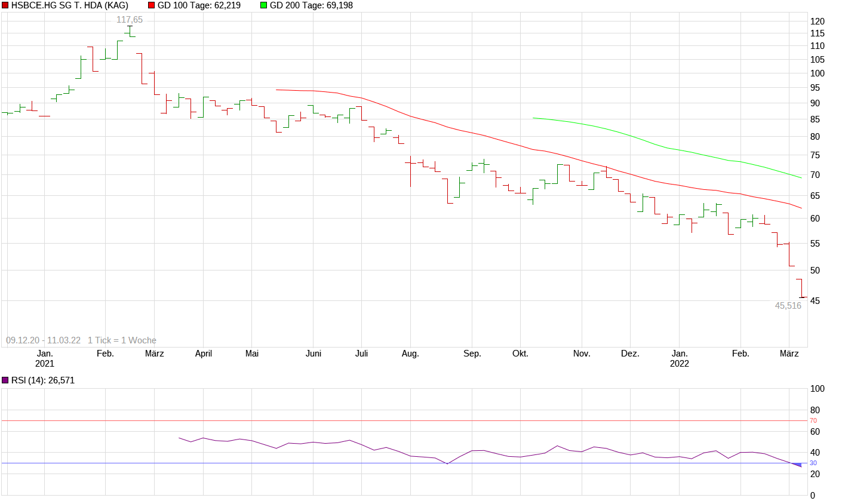
Task: Click the RSI oversold level label 30
Action: click(813, 463)
